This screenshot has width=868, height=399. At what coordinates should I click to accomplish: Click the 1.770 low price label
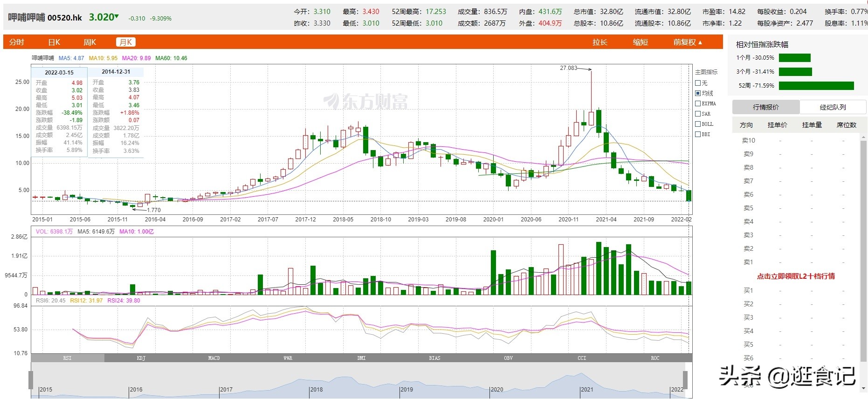pos(153,210)
